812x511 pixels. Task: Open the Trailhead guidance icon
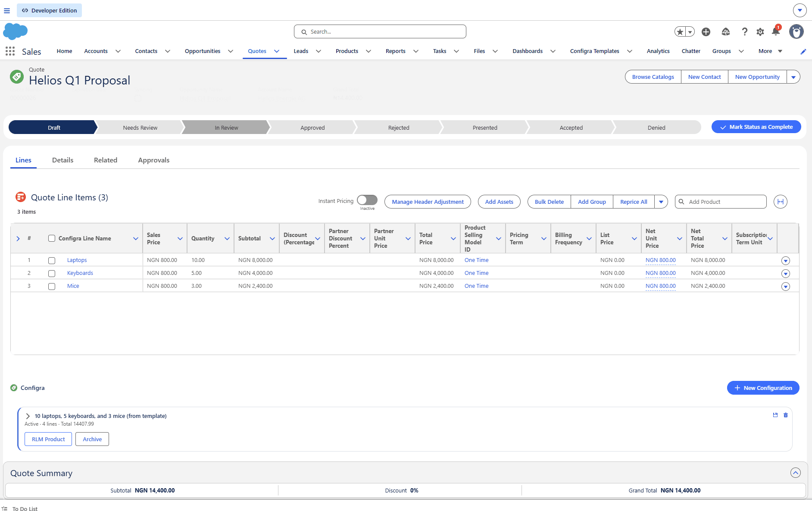tap(726, 32)
